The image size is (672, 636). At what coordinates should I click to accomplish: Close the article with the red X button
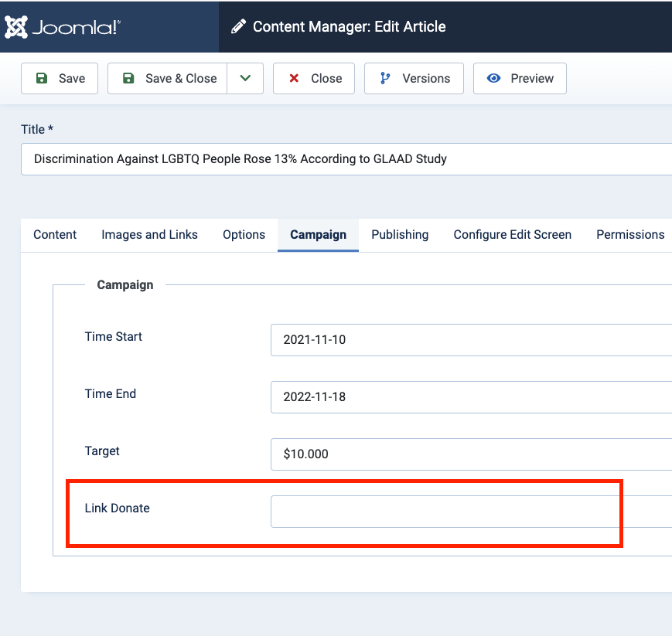314,79
